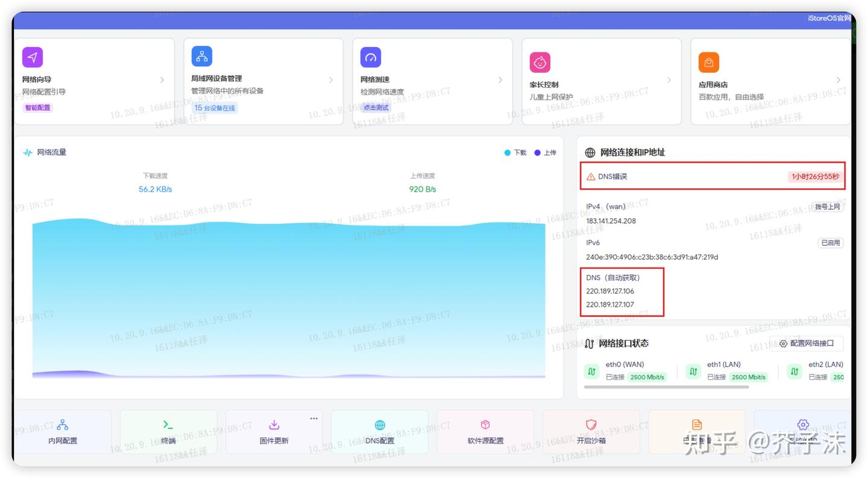Open the 固件更新 shortcut label
The width and height of the screenshot is (868, 478).
274,441
